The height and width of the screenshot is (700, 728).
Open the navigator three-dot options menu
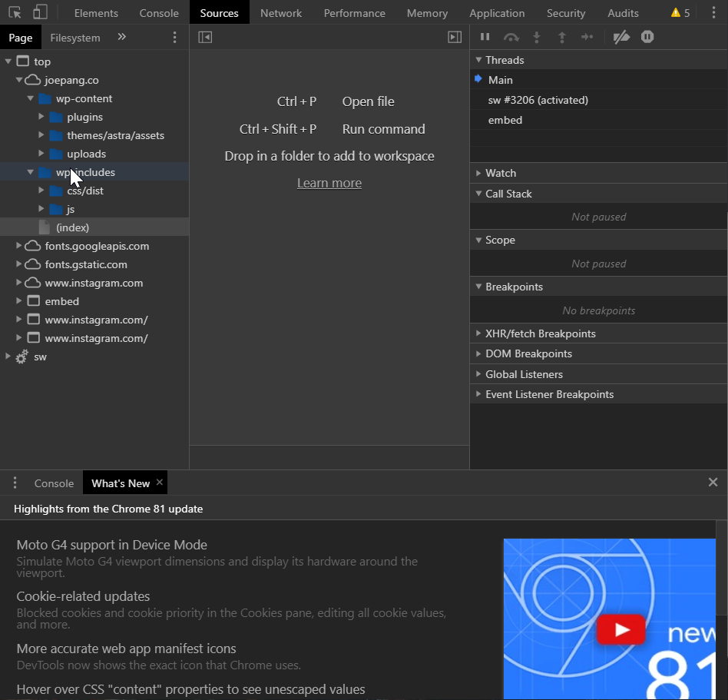point(174,38)
